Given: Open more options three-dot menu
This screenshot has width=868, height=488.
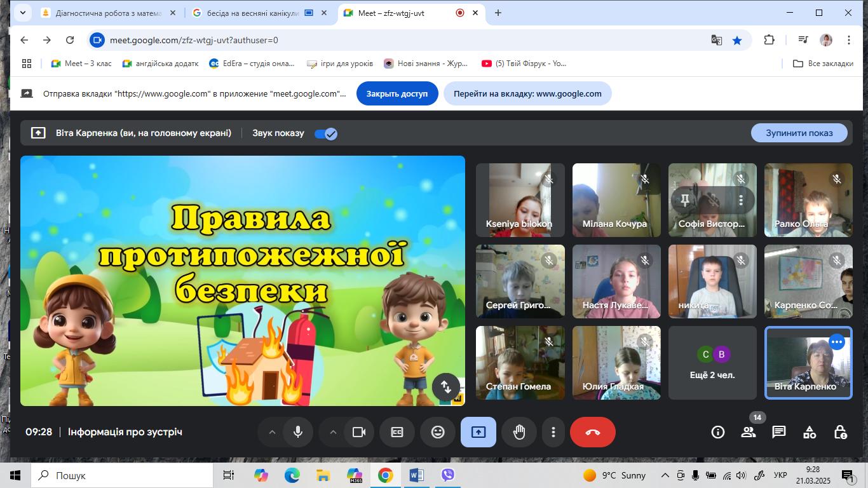Looking at the screenshot, I should 553,432.
